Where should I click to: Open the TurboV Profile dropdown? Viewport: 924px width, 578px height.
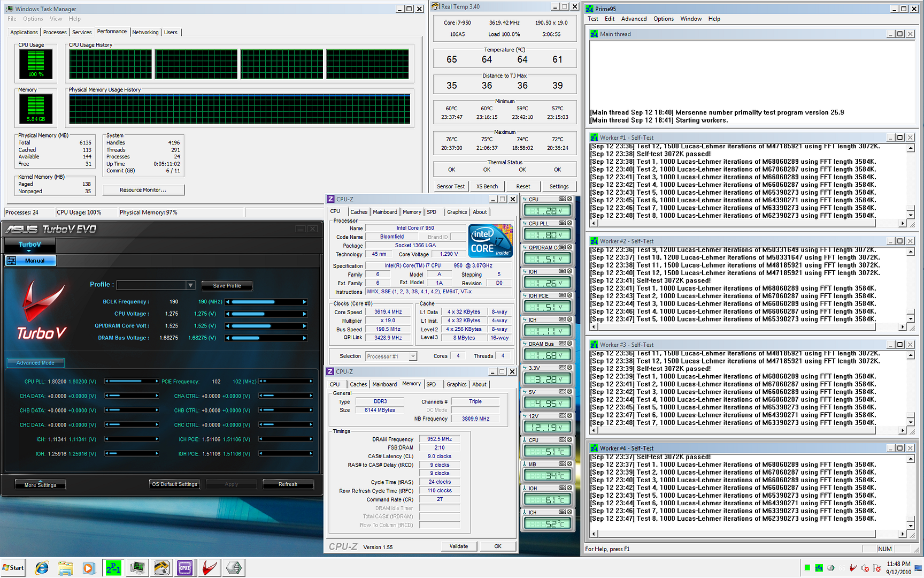pos(190,285)
